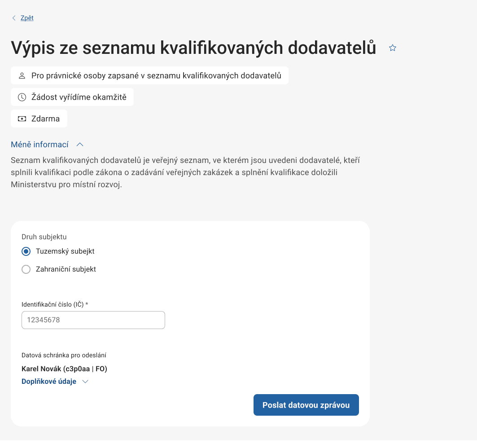Viewport: 477px width, 448px height.
Task: Click the 'Žádost vyřídíme okamžitě' badge
Action: coord(72,97)
